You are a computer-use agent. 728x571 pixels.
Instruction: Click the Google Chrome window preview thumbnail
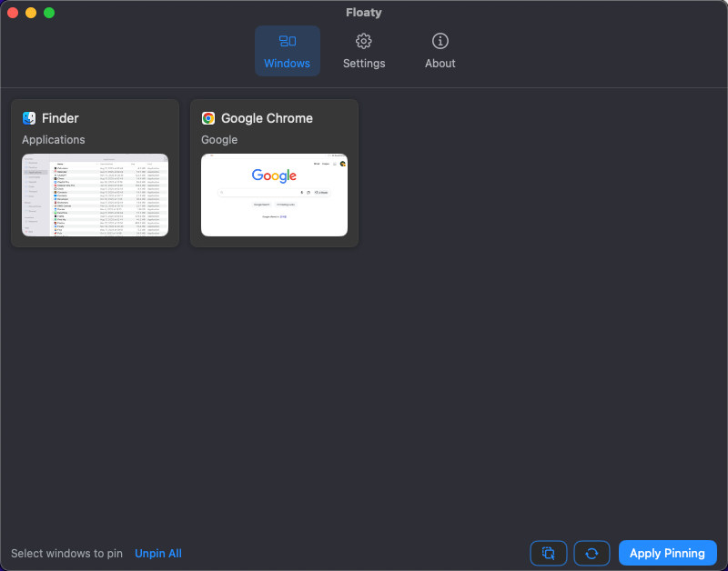point(274,195)
